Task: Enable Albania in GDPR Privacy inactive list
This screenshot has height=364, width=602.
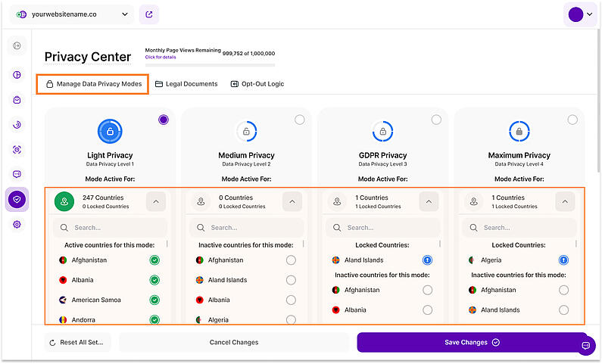Action: point(427,310)
